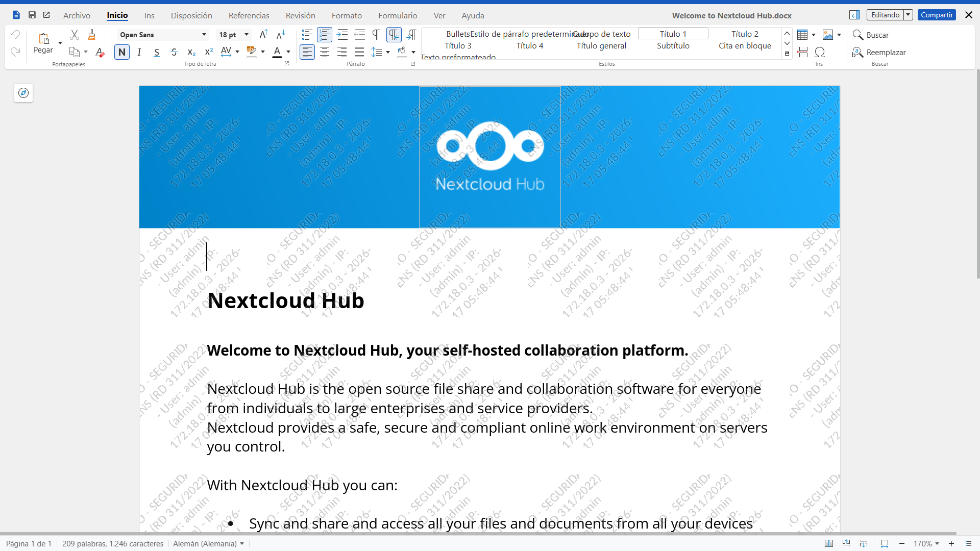The height and width of the screenshot is (551, 980).
Task: Click the sidebar toggle icon beside Editando
Action: tap(854, 15)
